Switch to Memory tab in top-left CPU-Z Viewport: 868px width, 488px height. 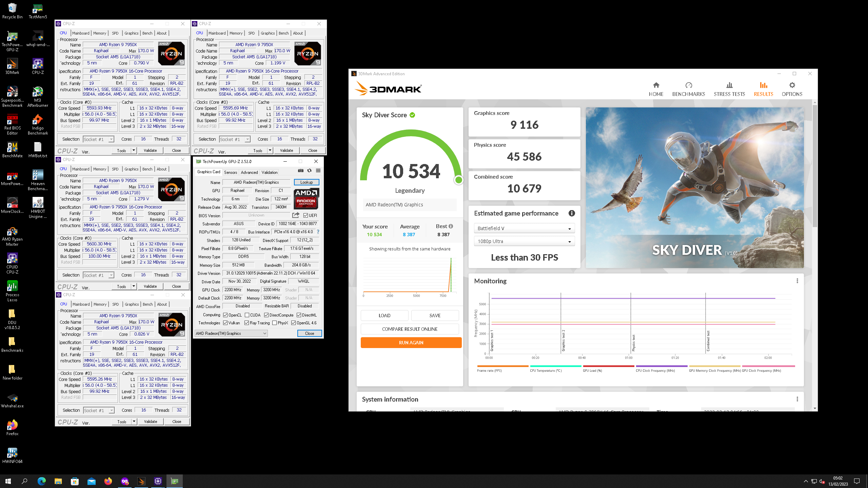[x=100, y=33]
